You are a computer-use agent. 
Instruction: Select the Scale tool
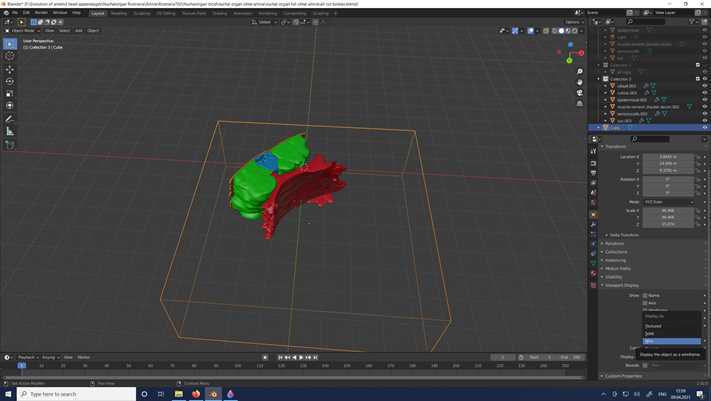[10, 94]
